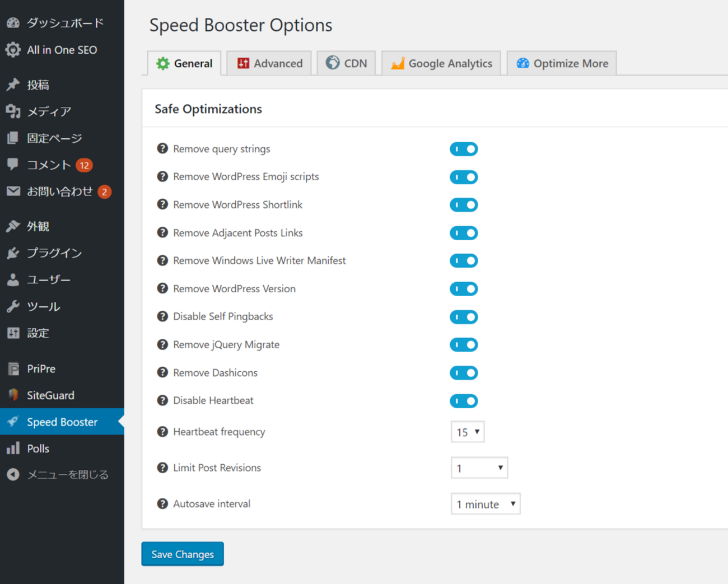The height and width of the screenshot is (584, 728).
Task: Click the All in One SEO gear icon
Action: tap(13, 50)
